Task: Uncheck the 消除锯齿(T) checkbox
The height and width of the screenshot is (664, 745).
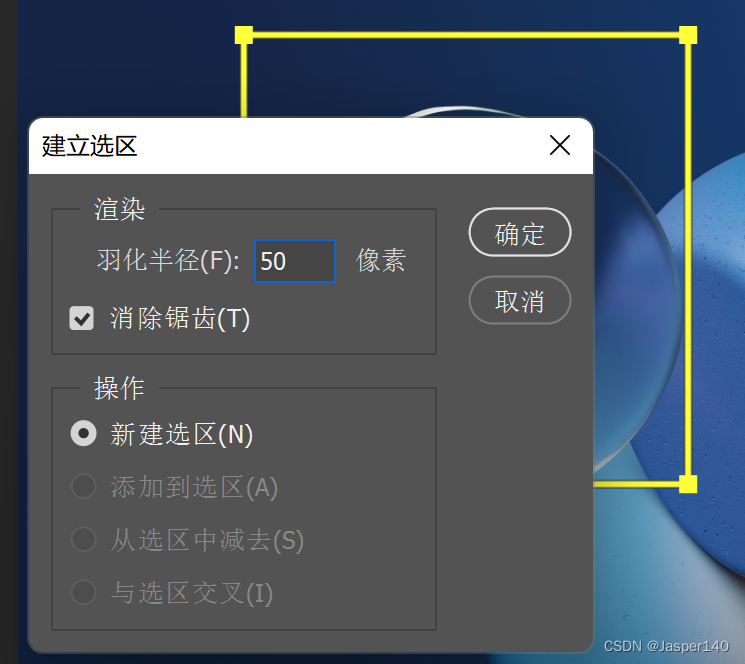Action: coord(82,318)
